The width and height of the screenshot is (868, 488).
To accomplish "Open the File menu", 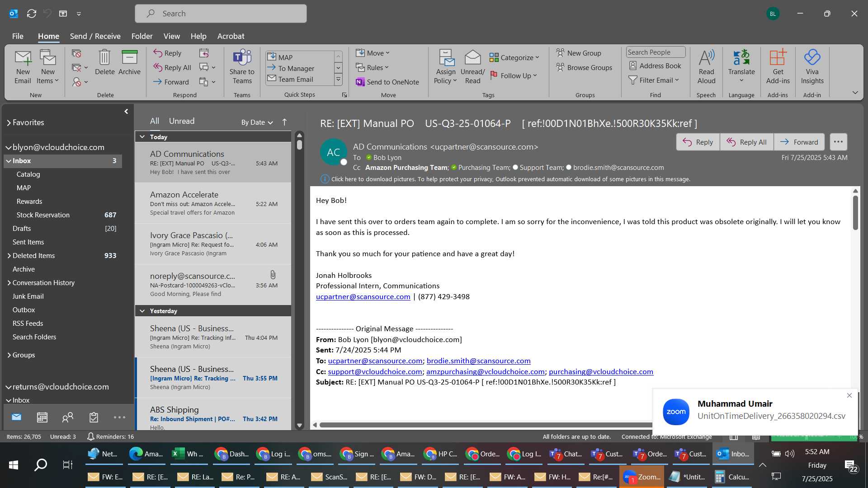I will [x=18, y=36].
